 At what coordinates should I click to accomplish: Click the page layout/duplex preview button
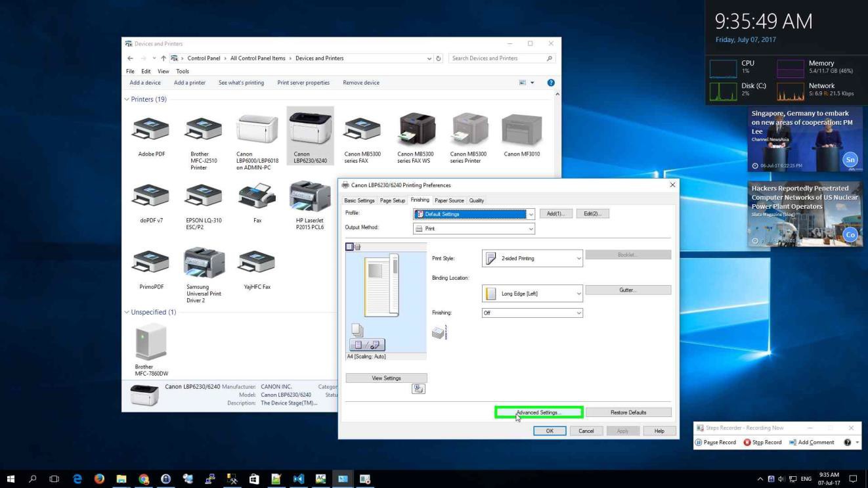(x=367, y=345)
